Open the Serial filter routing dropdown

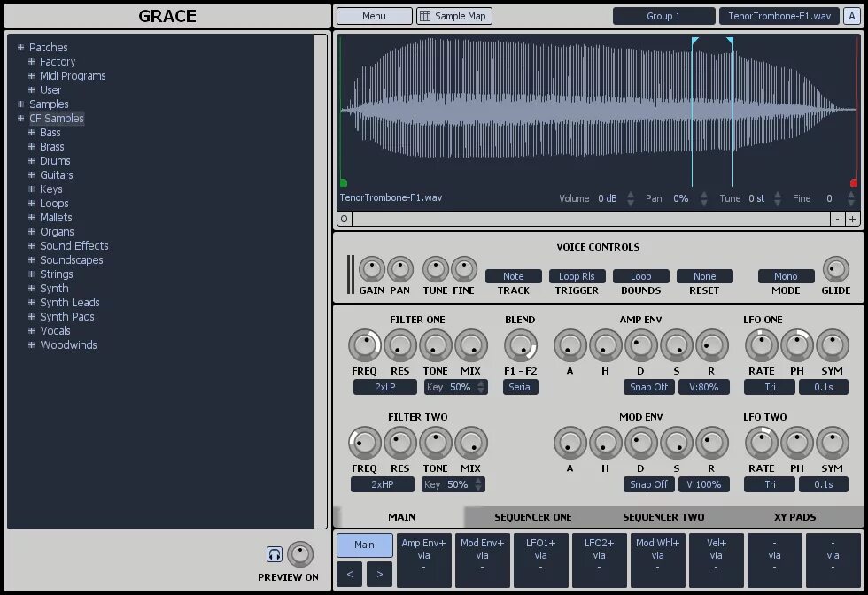[521, 387]
